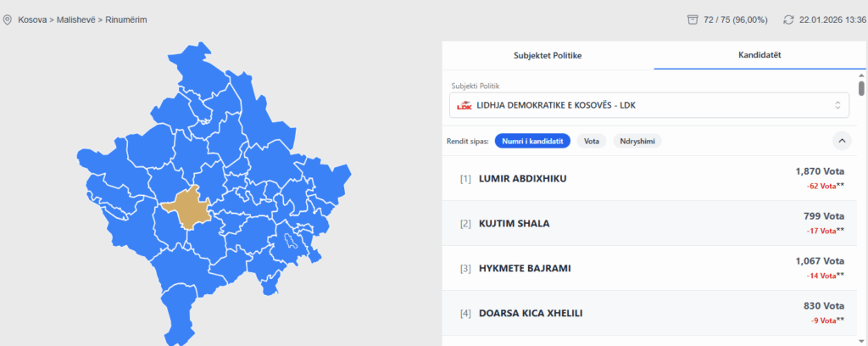The height and width of the screenshot is (346, 868).
Task: Collapse the sort options chevron
Action: (x=842, y=141)
